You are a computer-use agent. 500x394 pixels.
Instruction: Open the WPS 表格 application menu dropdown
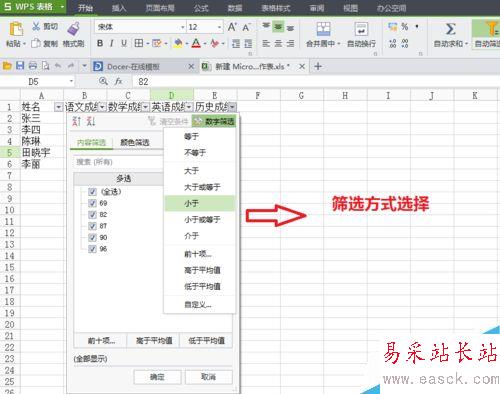[62, 7]
